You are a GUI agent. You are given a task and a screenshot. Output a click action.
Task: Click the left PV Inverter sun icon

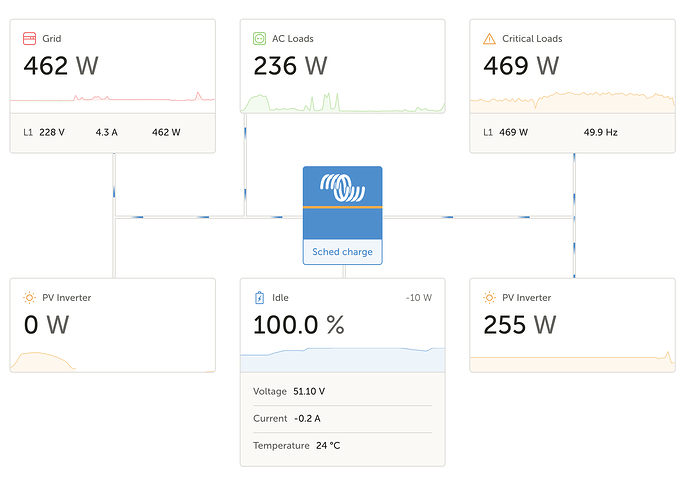click(29, 298)
